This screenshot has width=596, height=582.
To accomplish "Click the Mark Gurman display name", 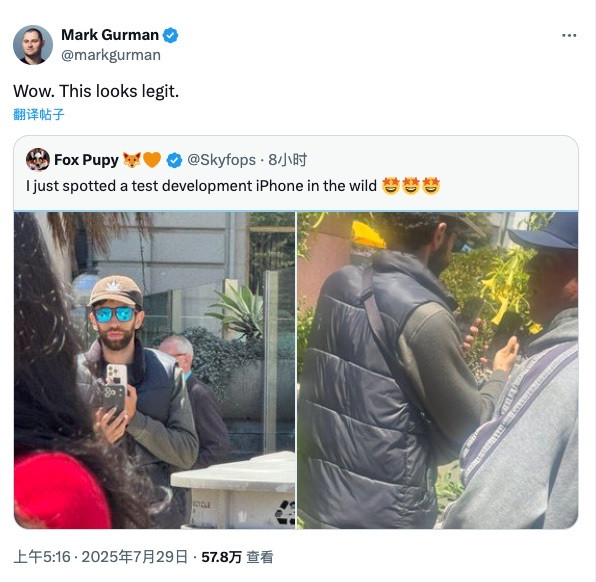I will click(110, 35).
